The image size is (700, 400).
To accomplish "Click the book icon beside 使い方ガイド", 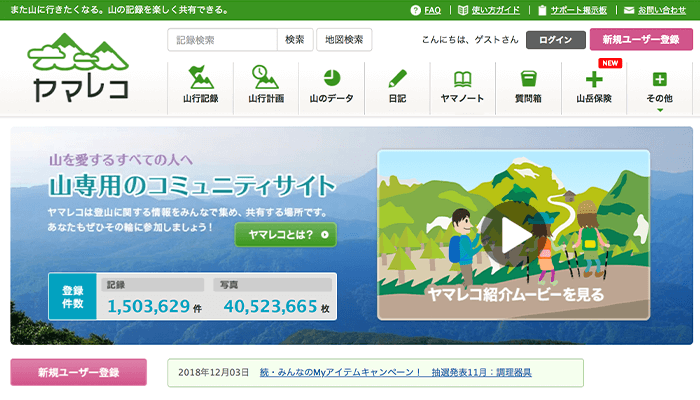I will tap(463, 10).
